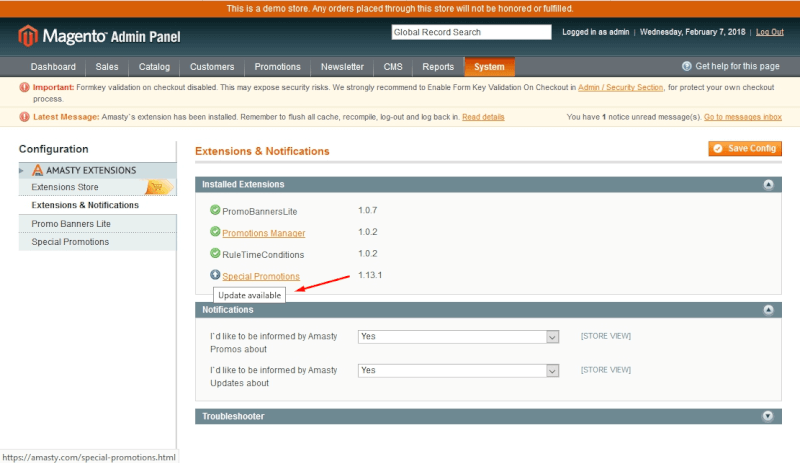
Task: Click Promotions Manager green check icon
Action: 215,232
